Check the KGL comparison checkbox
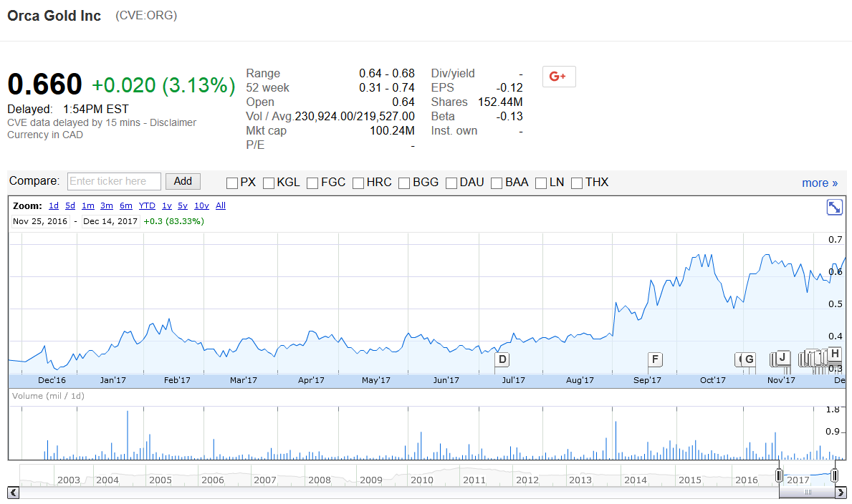 (x=269, y=183)
